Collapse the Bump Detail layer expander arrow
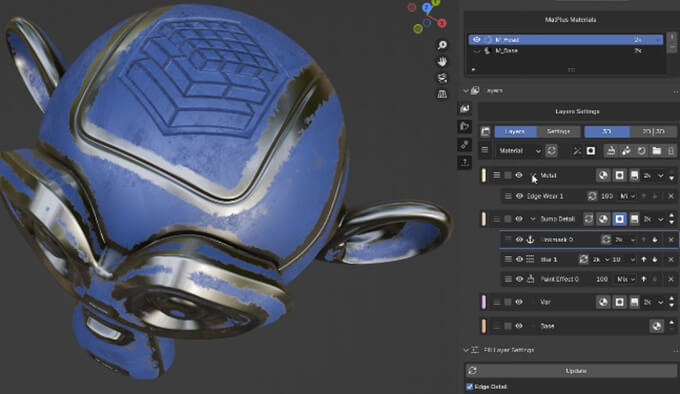This screenshot has height=394, width=680. tap(533, 219)
